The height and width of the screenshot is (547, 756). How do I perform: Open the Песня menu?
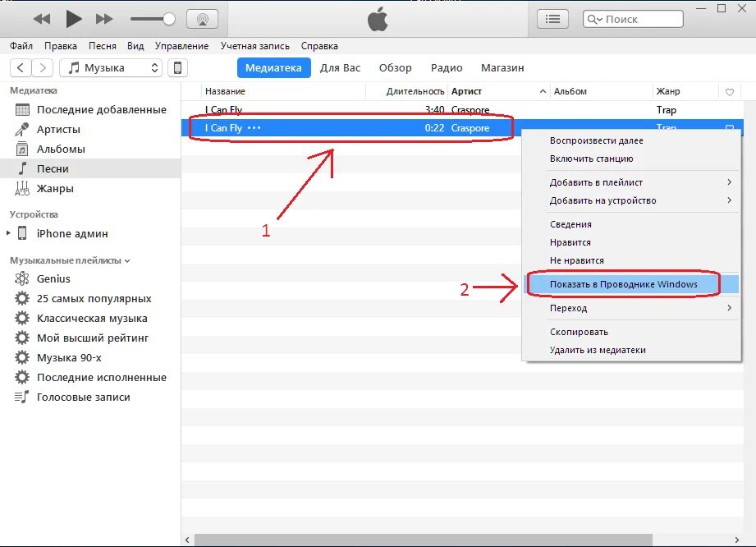(103, 46)
